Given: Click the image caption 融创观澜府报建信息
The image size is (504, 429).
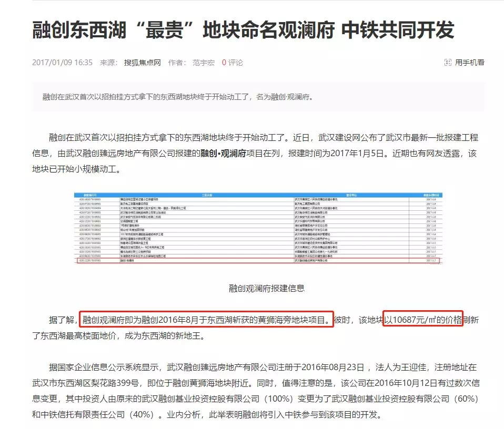Looking at the screenshot, I should [x=266, y=288].
